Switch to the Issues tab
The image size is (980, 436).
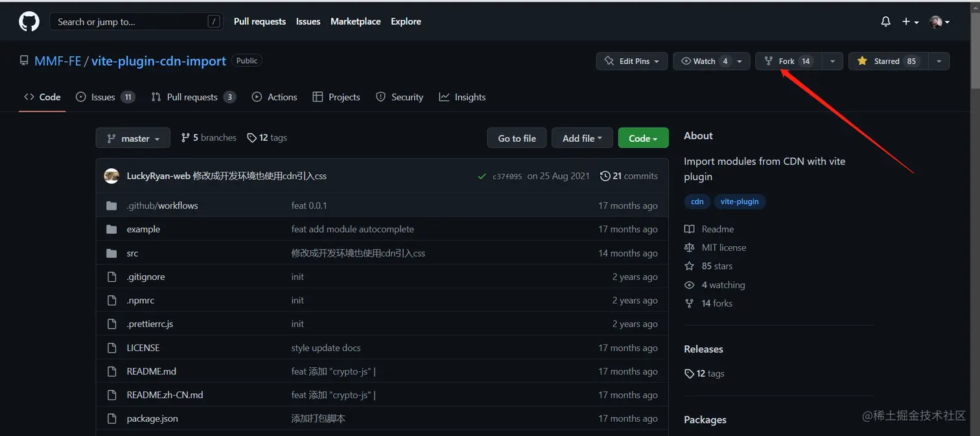click(x=104, y=97)
